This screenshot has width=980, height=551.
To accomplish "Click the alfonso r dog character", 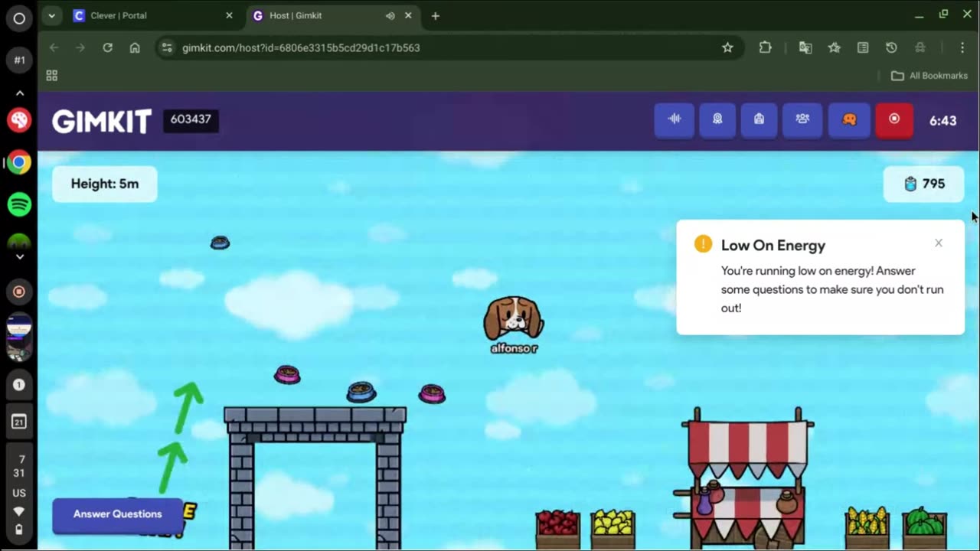I will coord(514,320).
